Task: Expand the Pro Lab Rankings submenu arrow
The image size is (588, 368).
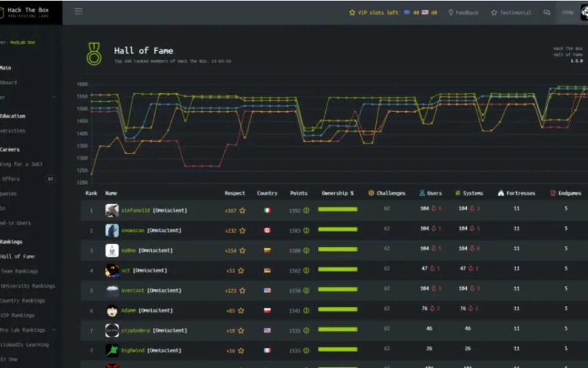Action: [54, 330]
